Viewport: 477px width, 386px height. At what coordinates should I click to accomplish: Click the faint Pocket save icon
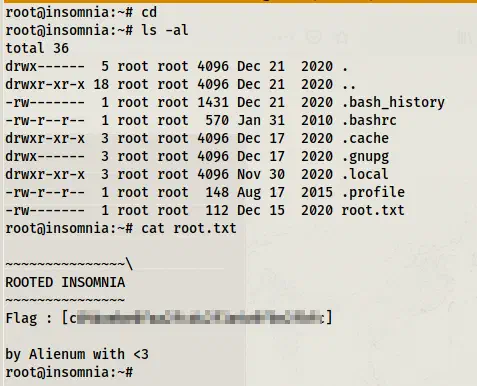point(314,37)
